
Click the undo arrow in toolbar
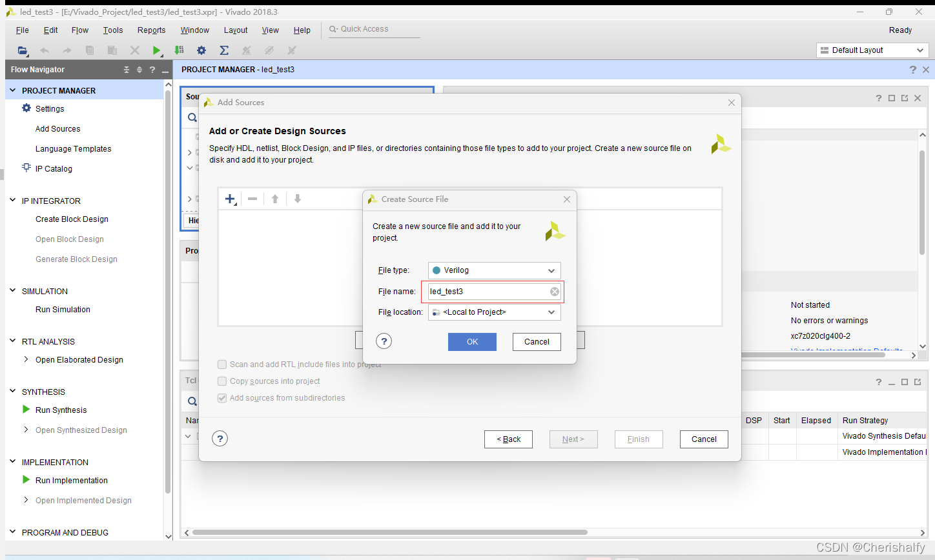(45, 50)
